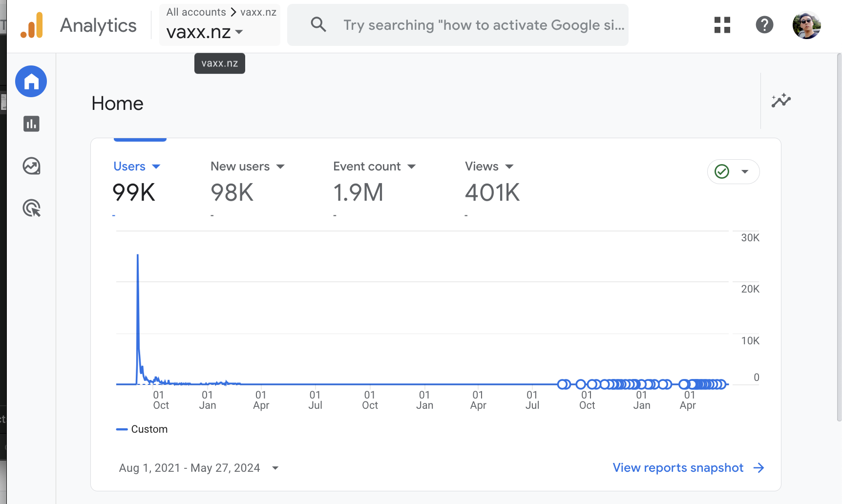Click the 30K axis label
The width and height of the screenshot is (842, 504).
pos(750,238)
